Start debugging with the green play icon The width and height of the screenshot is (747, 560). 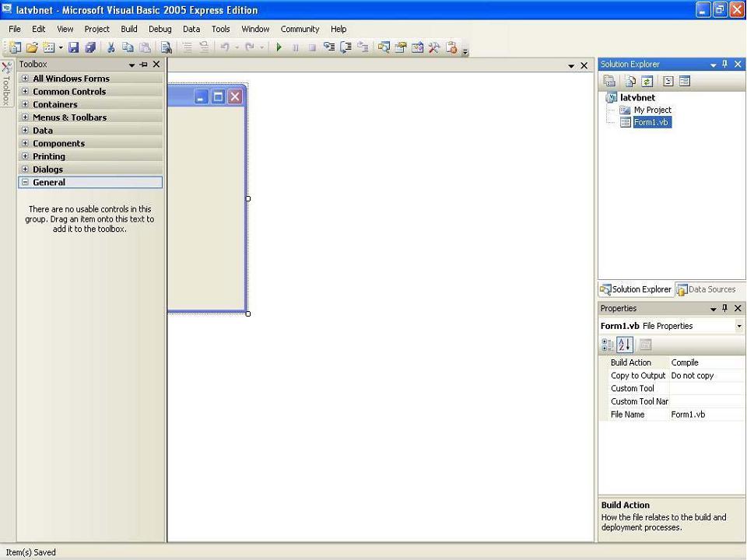click(x=279, y=47)
